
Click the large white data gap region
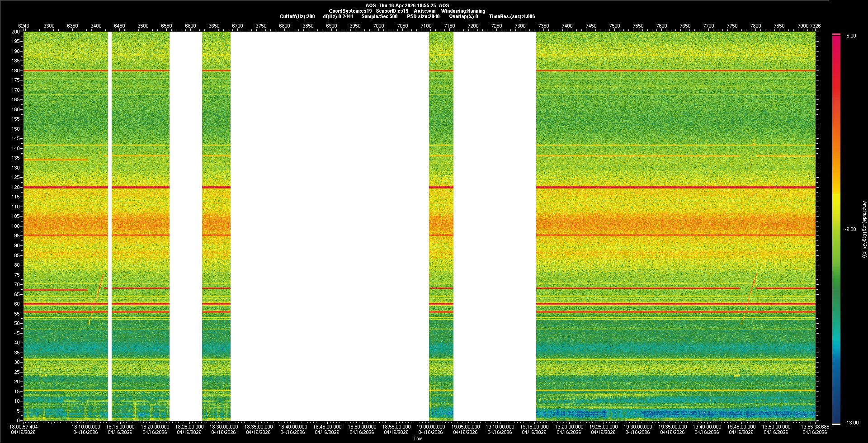pos(329,226)
